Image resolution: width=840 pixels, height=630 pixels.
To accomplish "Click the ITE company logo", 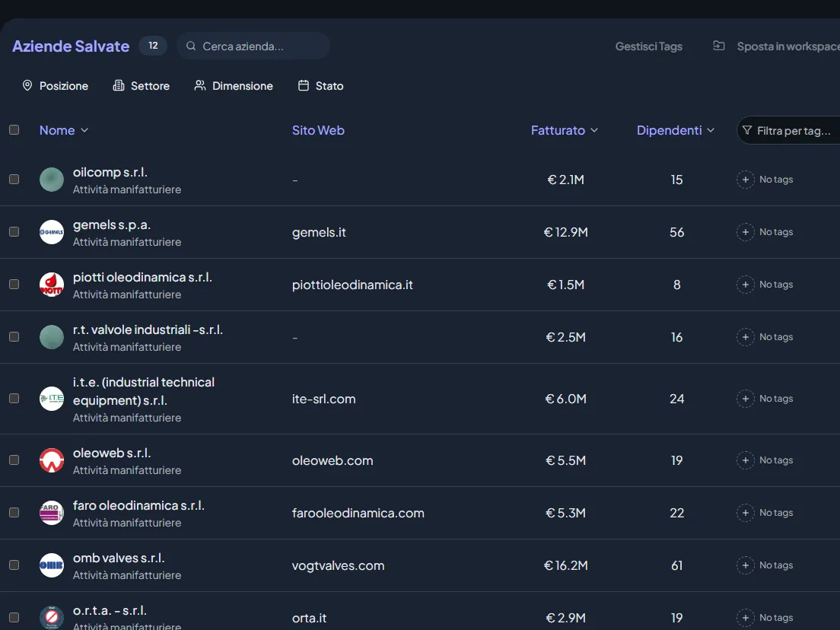I will (x=52, y=399).
